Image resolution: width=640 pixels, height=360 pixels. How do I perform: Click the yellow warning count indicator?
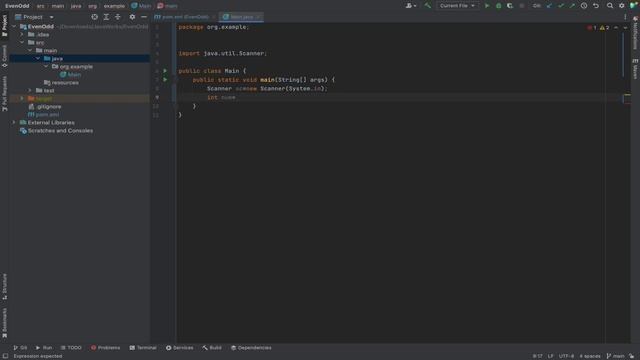(x=604, y=28)
